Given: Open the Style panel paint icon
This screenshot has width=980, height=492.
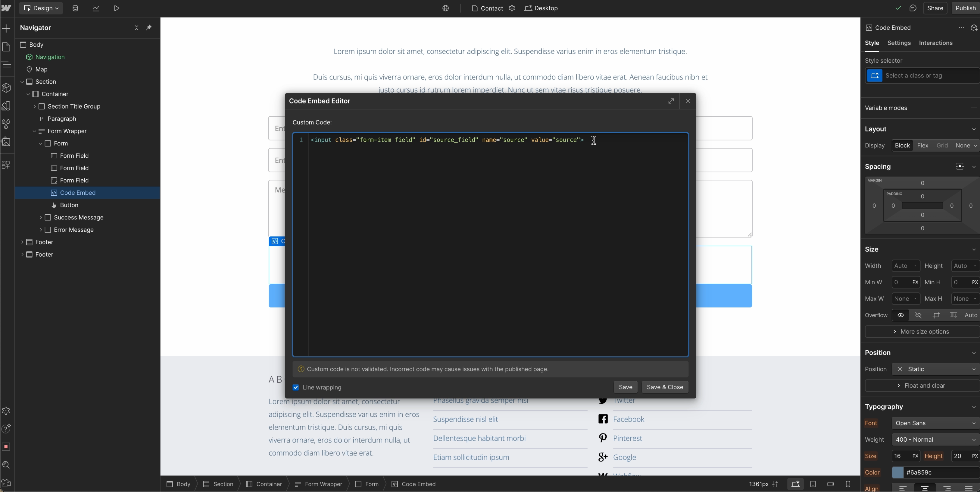Looking at the screenshot, I should pos(6,106).
